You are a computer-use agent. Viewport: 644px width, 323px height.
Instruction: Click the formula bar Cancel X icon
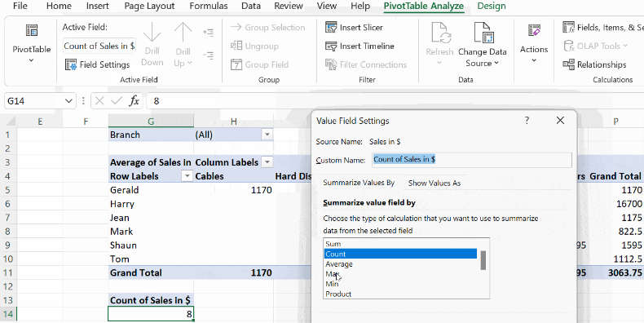pyautogui.click(x=99, y=100)
